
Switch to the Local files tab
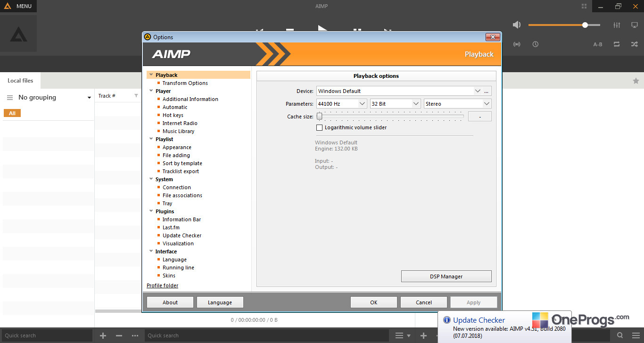point(20,81)
